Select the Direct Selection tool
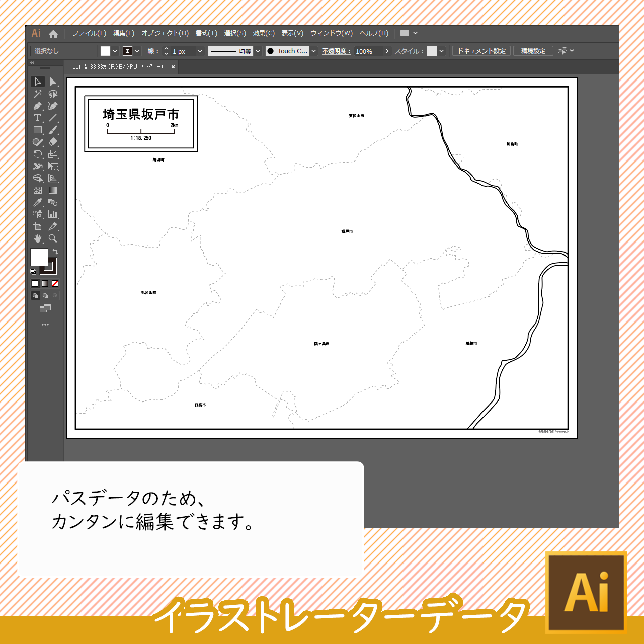644x644 pixels. click(x=53, y=82)
